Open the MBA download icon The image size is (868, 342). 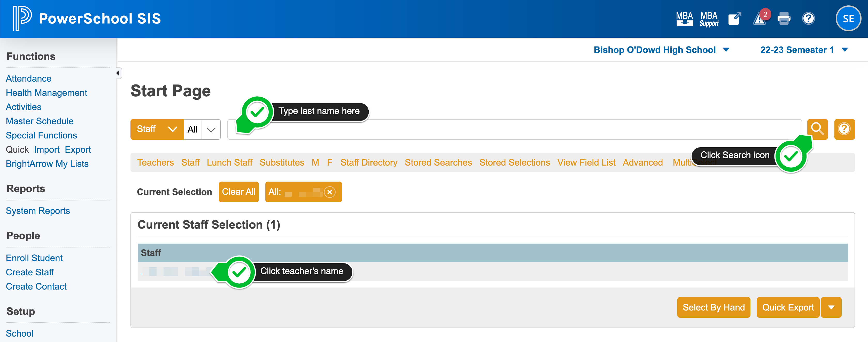point(684,19)
